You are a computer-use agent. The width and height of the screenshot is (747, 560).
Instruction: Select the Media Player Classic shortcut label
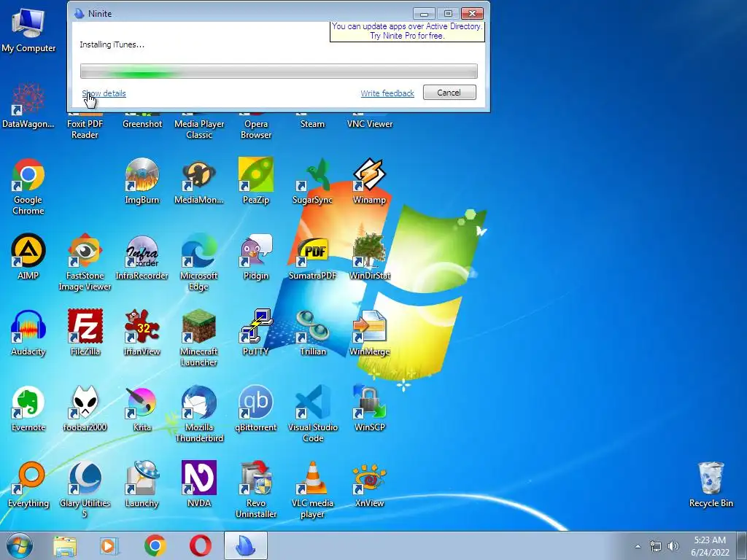tap(199, 129)
